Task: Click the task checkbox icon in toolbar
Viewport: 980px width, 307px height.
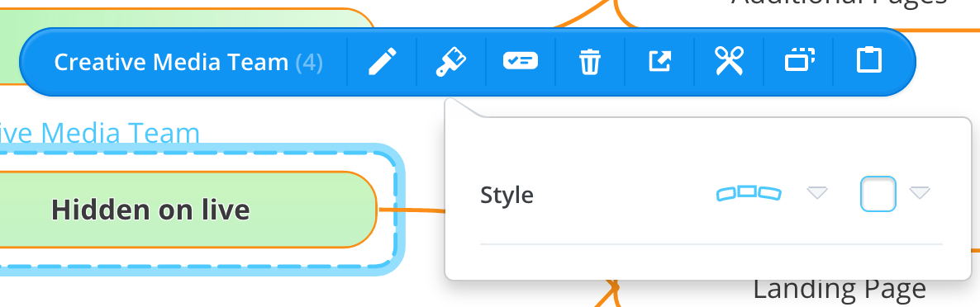Action: (520, 61)
